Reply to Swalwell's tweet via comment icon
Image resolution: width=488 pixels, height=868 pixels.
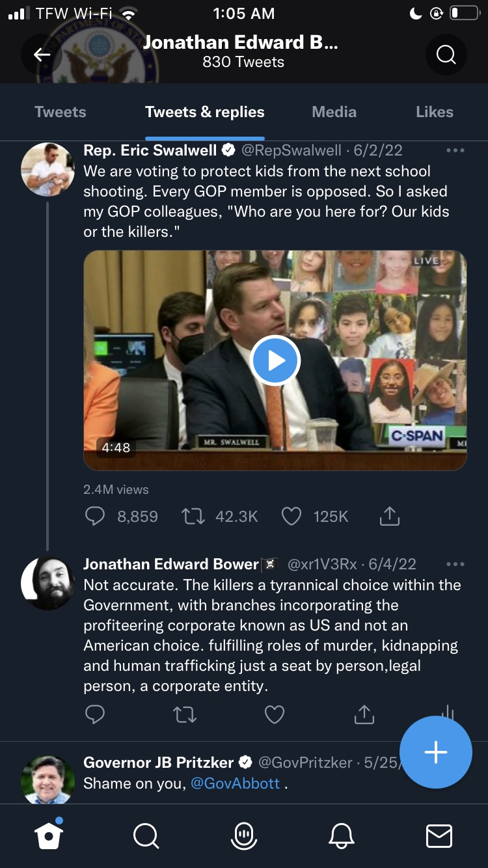point(95,517)
